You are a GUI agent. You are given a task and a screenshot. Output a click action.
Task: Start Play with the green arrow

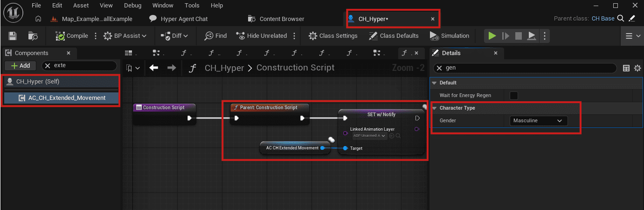pos(492,36)
